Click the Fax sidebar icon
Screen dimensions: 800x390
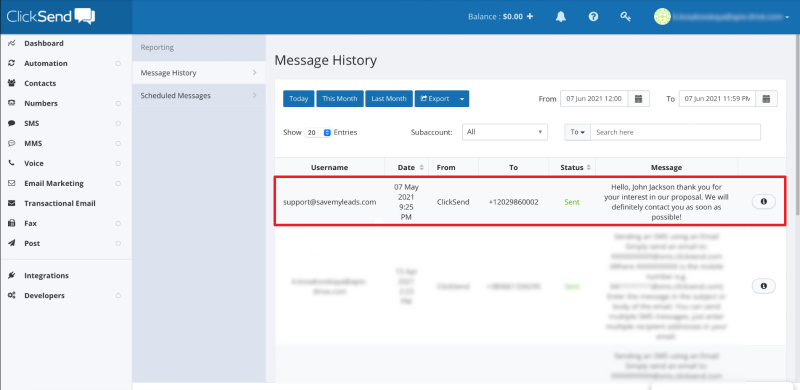pos(11,223)
